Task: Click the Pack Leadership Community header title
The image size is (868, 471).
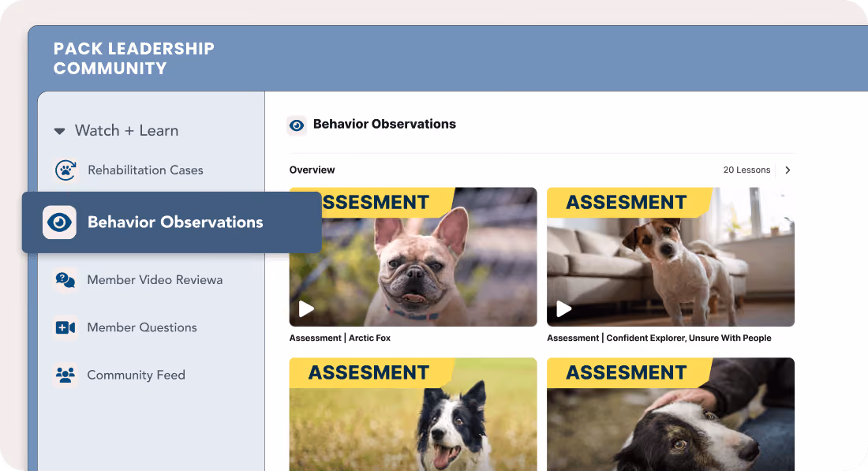Action: (133, 58)
